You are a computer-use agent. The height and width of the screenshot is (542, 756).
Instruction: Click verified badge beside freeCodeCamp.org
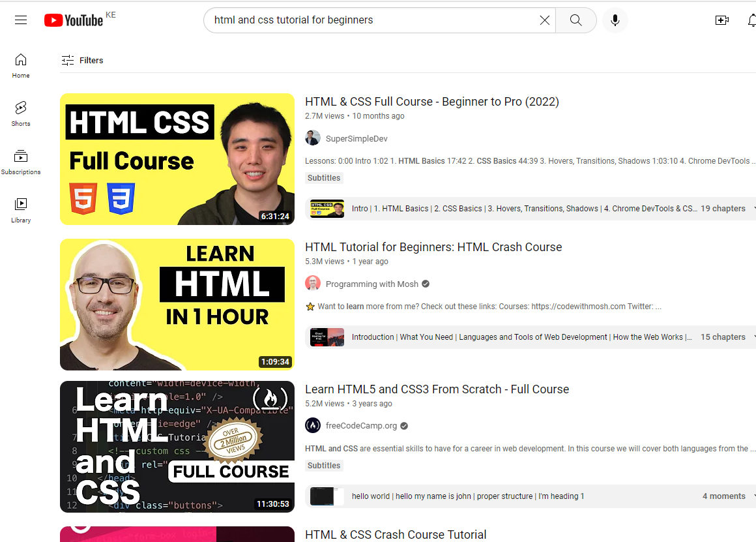click(x=404, y=426)
